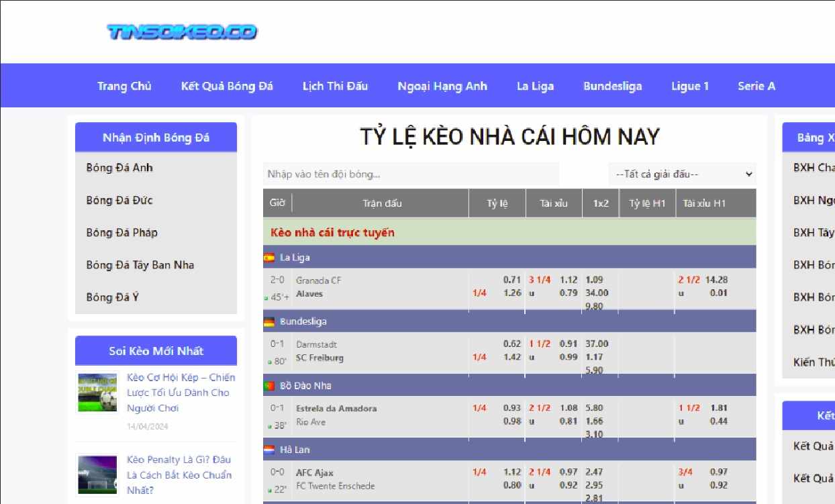This screenshot has height=504, width=835.
Task: Navigate to Lịch Thi Đấu
Action: point(336,86)
